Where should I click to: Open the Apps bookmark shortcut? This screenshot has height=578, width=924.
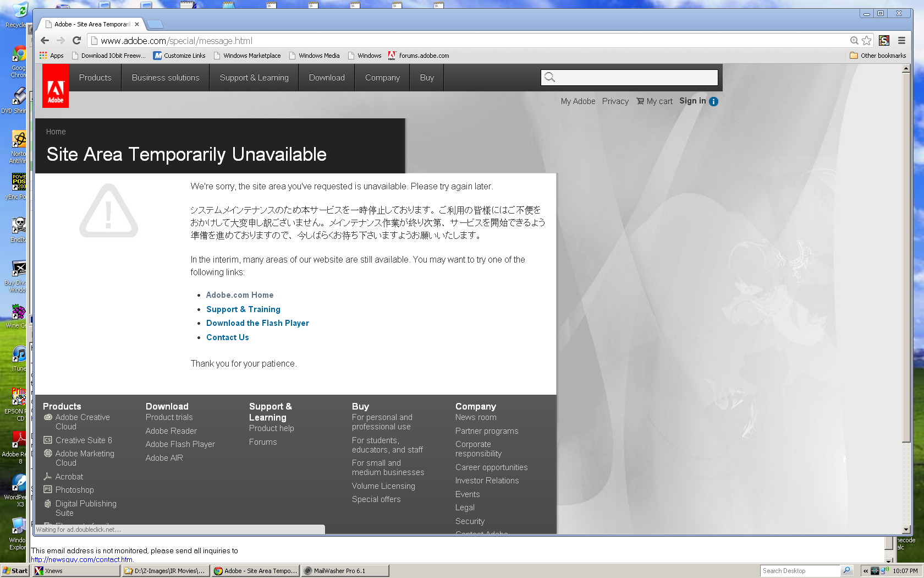point(51,56)
